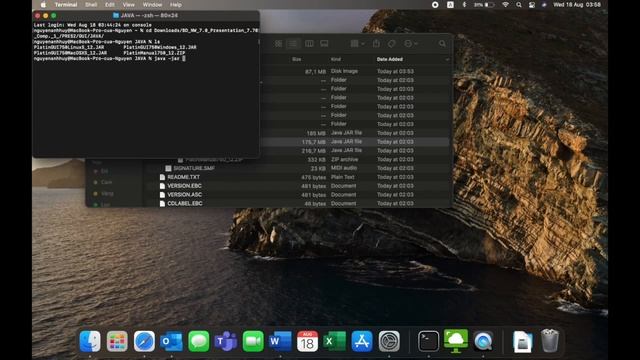Viewport: 640px width, 360px height.
Task: Open the Action ellipsis dropdown in Finder toolbar
Action: [x=410, y=44]
